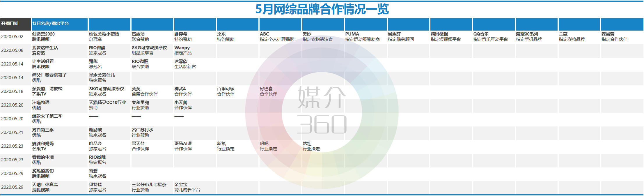Viewport: 644px width, 196px height.
Task: Select the 新励成 独家冠名 cell
Action: pyautogui.click(x=109, y=133)
